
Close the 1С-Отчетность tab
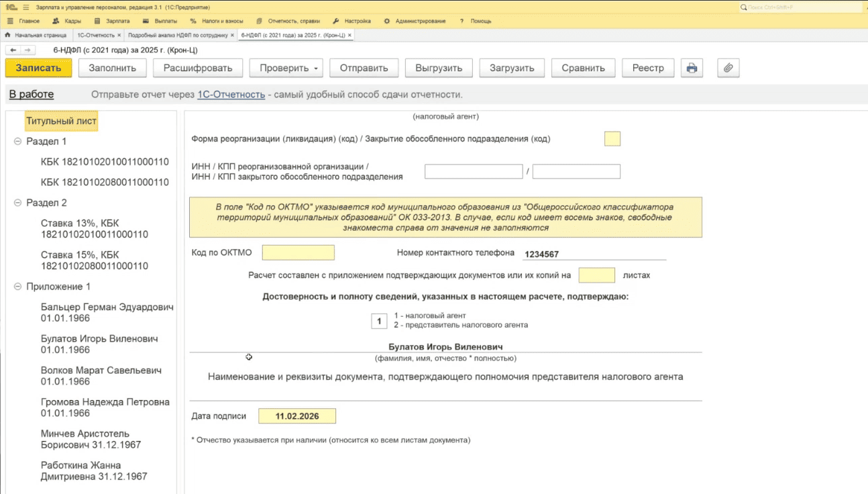(x=119, y=35)
